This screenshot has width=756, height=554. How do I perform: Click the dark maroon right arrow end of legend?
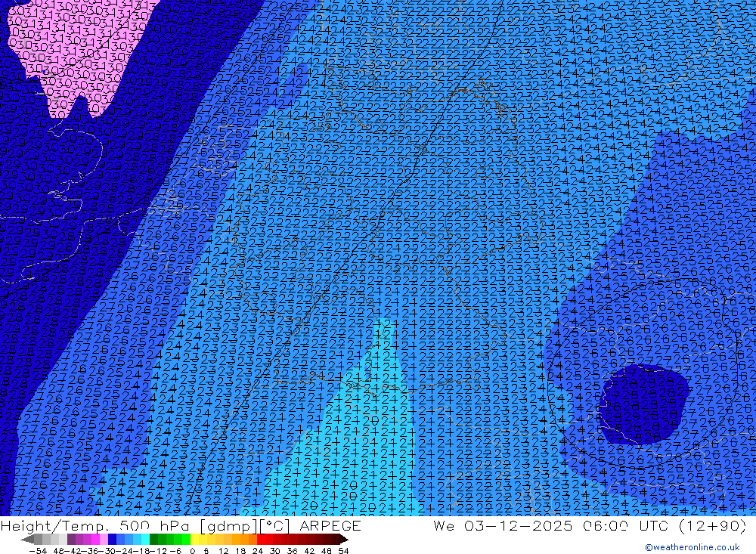click(343, 540)
